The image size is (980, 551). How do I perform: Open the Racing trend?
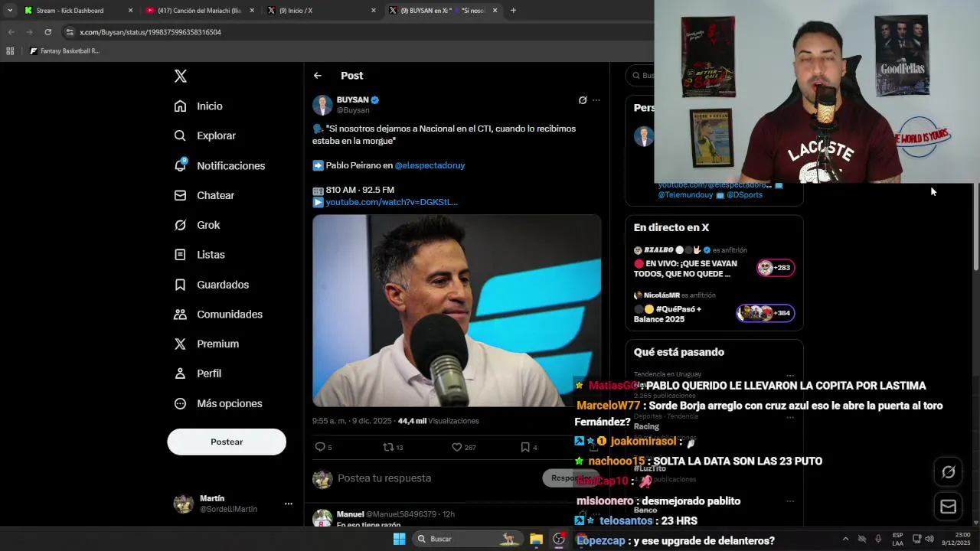646,426
